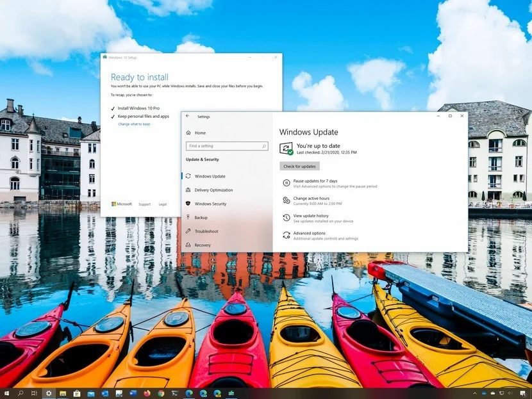Click the update history clock icon
This screenshot has height=399, width=532.
[x=287, y=218]
